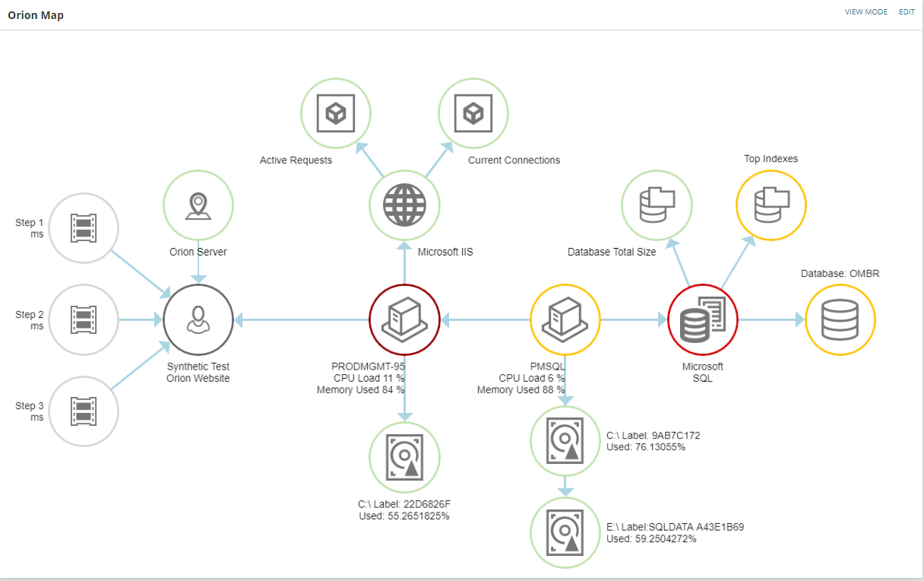Select the C:\ 22D6826F disk volume node
Screen dimensions: 924x581
[x=405, y=458]
